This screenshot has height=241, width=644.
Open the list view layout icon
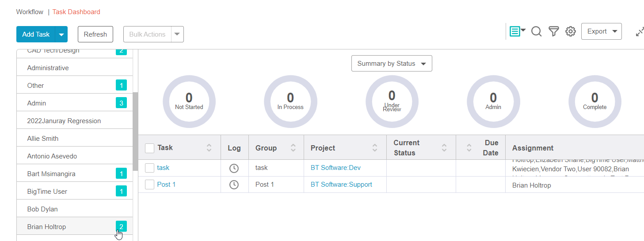(517, 31)
